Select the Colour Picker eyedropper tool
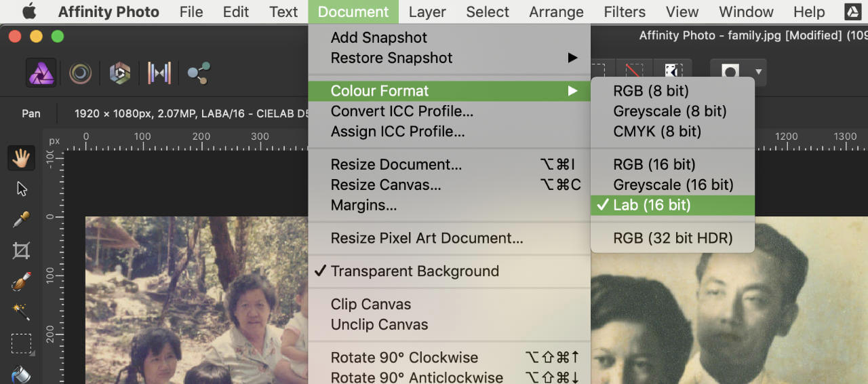The image size is (868, 384). click(x=22, y=220)
